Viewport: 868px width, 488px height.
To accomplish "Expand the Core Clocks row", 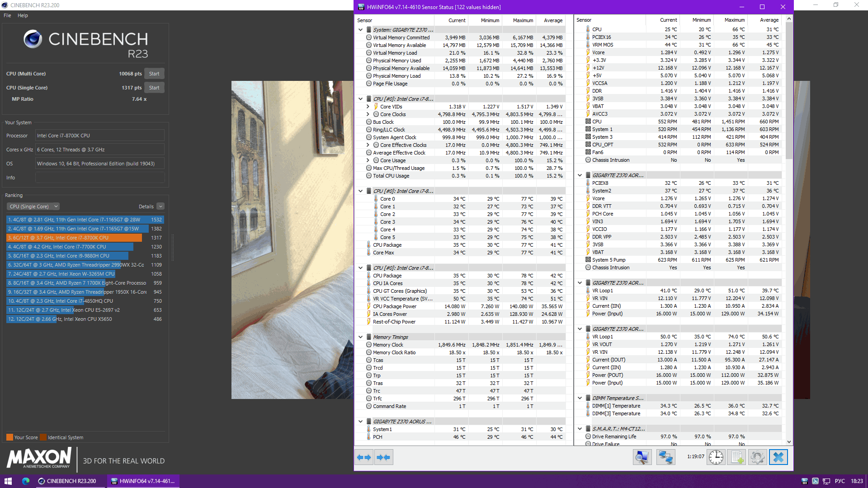I will tap(368, 114).
